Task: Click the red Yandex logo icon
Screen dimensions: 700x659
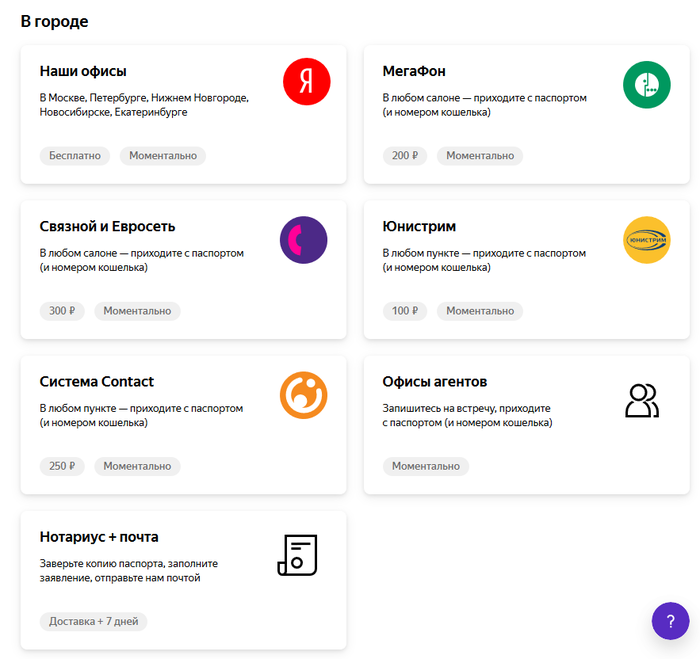Action: 306,82
